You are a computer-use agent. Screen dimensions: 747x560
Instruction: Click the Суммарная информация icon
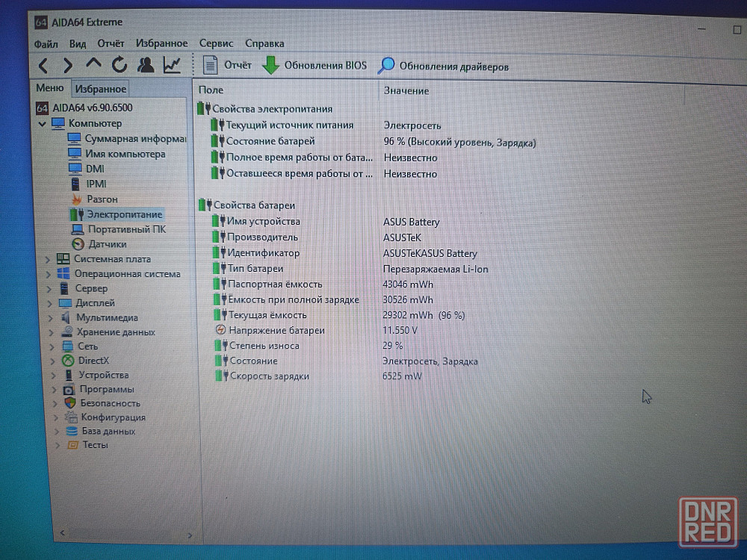[74, 139]
